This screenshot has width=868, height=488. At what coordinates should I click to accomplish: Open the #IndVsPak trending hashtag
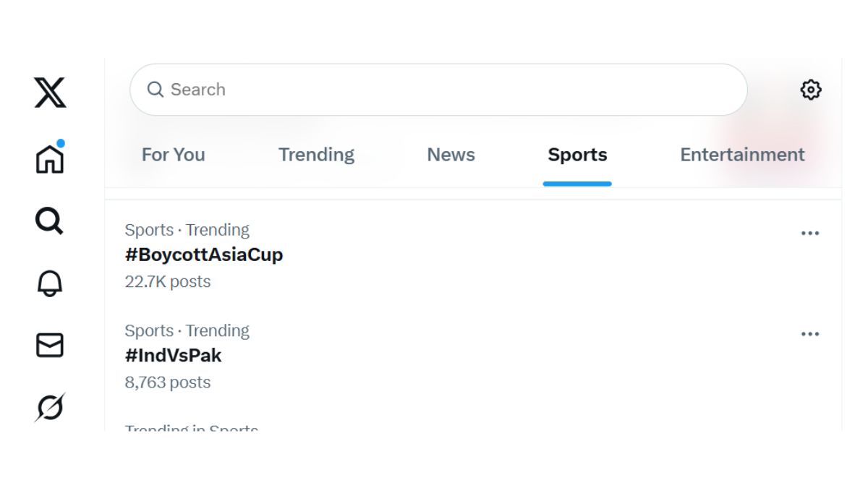tap(174, 356)
